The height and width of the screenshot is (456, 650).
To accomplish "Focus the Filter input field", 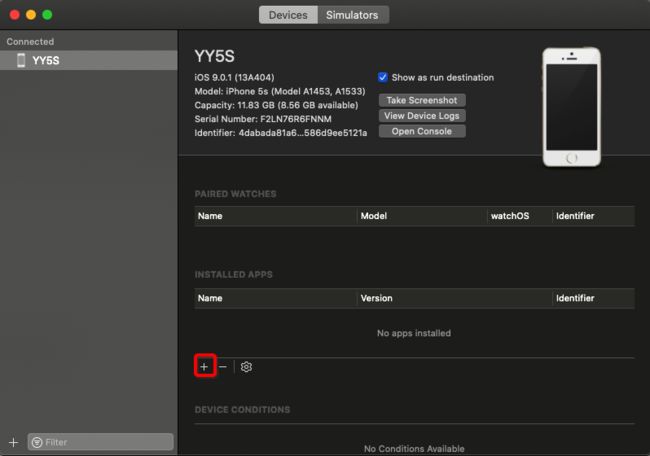I will click(101, 442).
